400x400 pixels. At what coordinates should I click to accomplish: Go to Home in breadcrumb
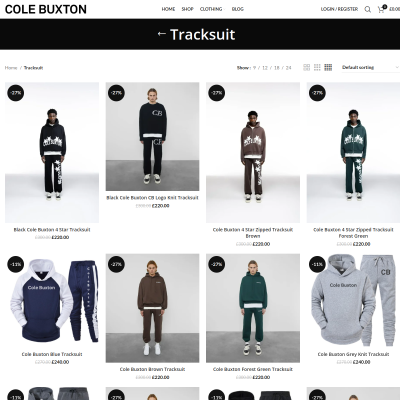click(11, 68)
